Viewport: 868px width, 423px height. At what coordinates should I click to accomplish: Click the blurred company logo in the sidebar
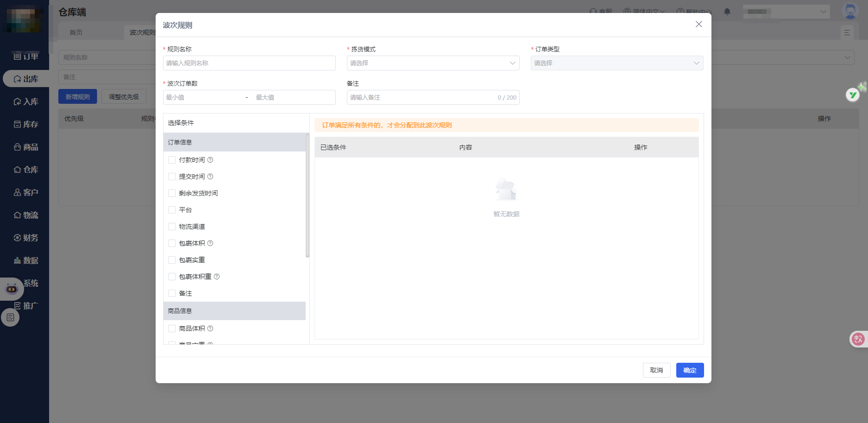[25, 19]
